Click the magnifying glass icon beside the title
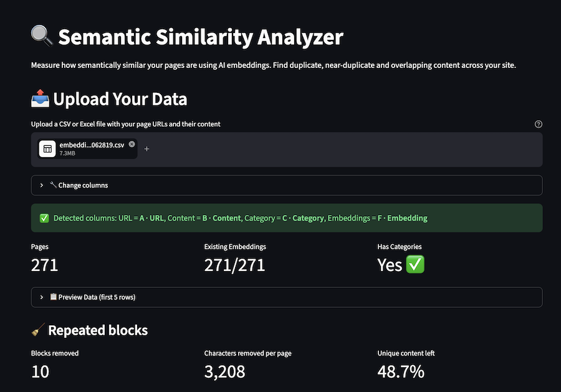 [x=42, y=36]
